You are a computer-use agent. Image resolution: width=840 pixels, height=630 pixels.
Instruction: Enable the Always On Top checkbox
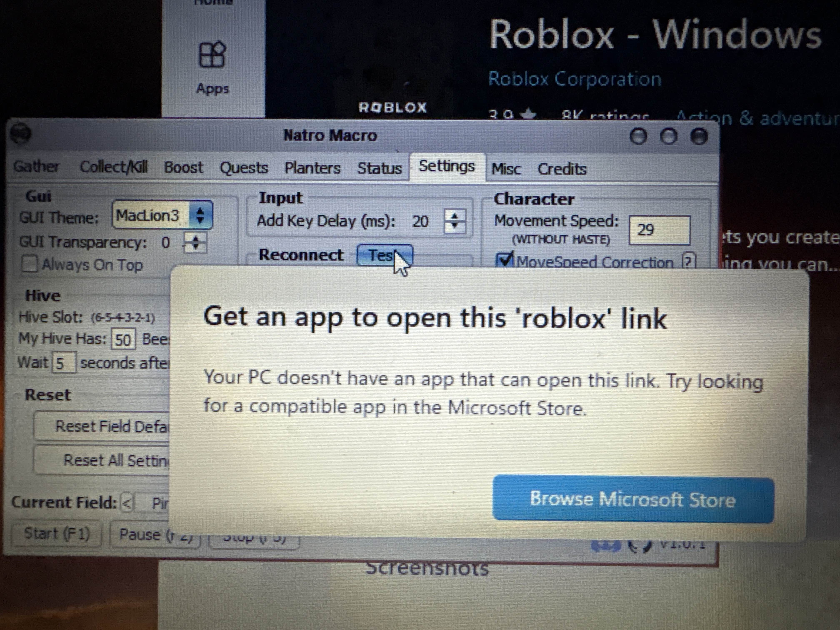(x=30, y=264)
